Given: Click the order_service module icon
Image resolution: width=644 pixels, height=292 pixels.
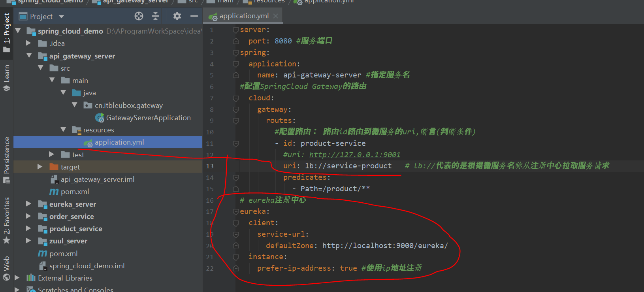Looking at the screenshot, I should point(42,217).
